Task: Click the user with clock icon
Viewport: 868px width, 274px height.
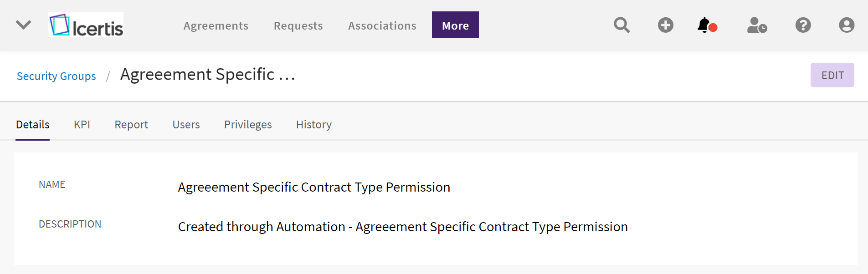Action: pyautogui.click(x=757, y=25)
